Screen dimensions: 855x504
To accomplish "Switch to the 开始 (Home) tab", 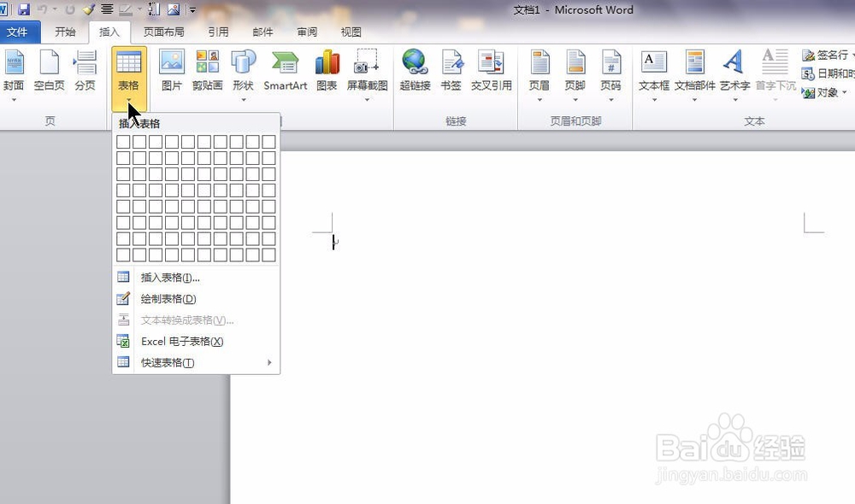I will [x=65, y=32].
